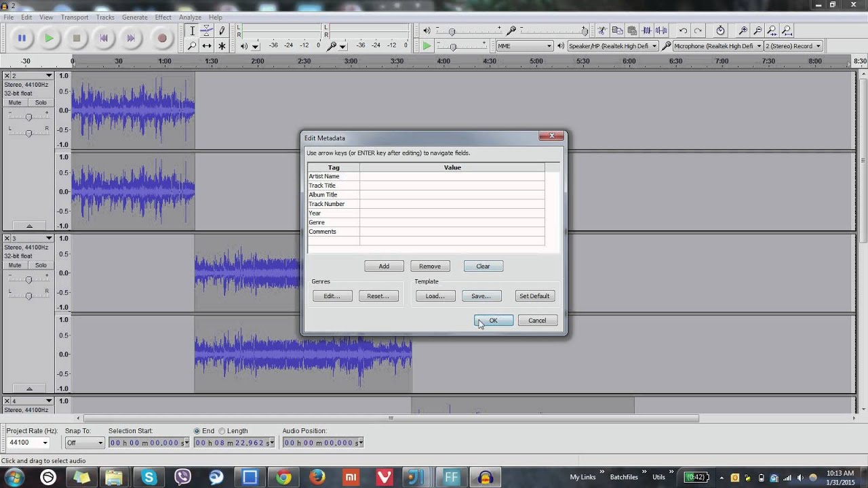
Task: Collapse track 2 with bottom arrow
Action: point(28,226)
